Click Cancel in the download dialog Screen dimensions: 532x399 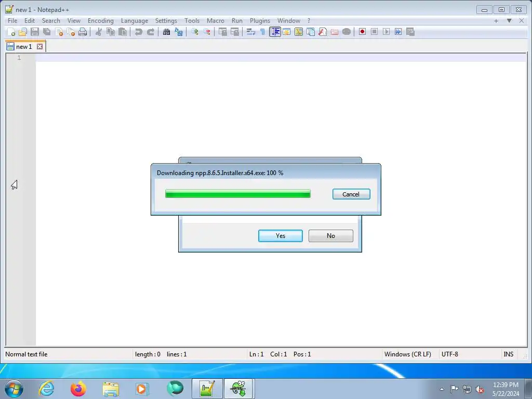(x=351, y=194)
